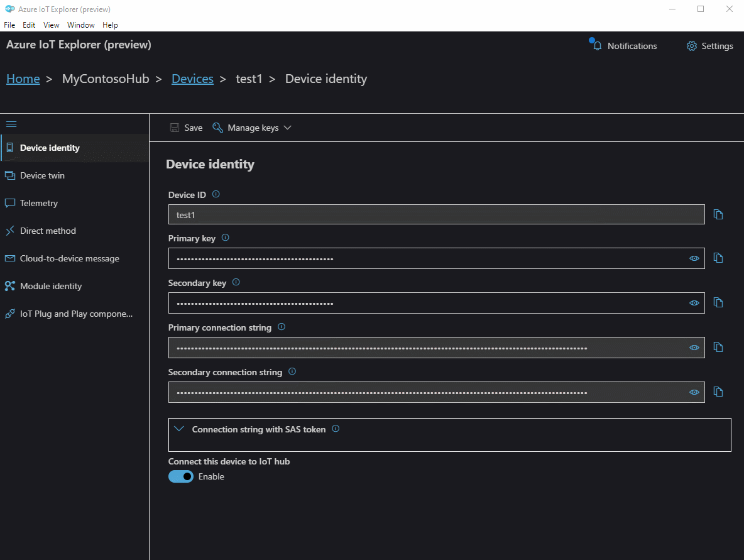Open the Help menu
744x560 pixels.
click(110, 25)
